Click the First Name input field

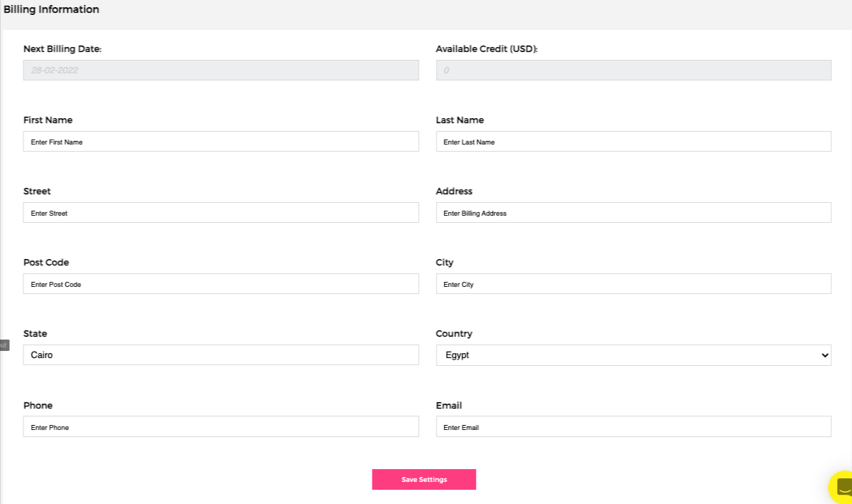click(x=221, y=142)
